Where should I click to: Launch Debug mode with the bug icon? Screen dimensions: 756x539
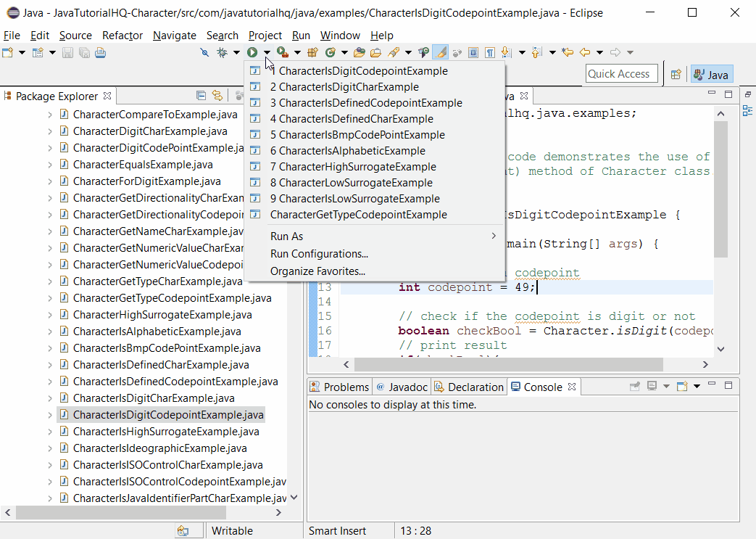tap(221, 52)
